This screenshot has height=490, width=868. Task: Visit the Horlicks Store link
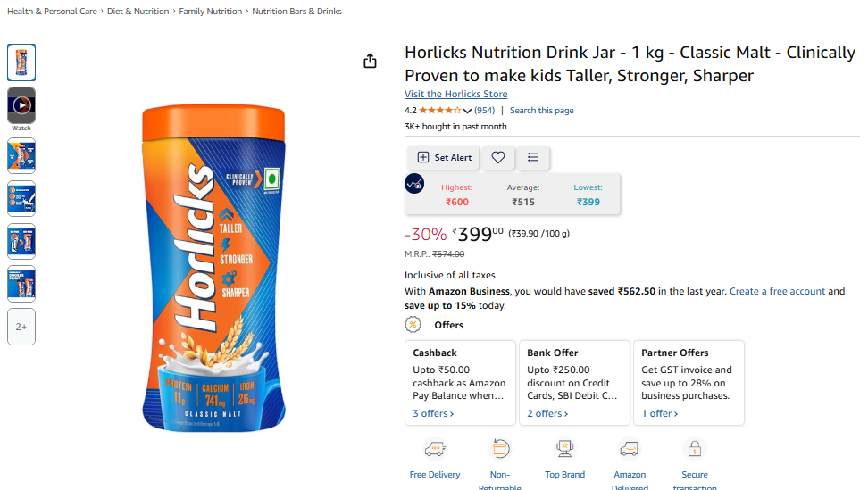[455, 94]
